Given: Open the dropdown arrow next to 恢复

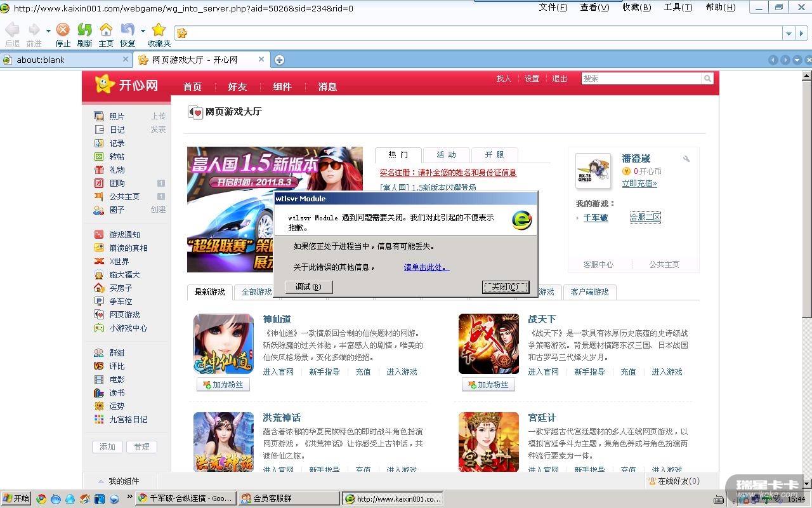Looking at the screenshot, I should [x=143, y=30].
